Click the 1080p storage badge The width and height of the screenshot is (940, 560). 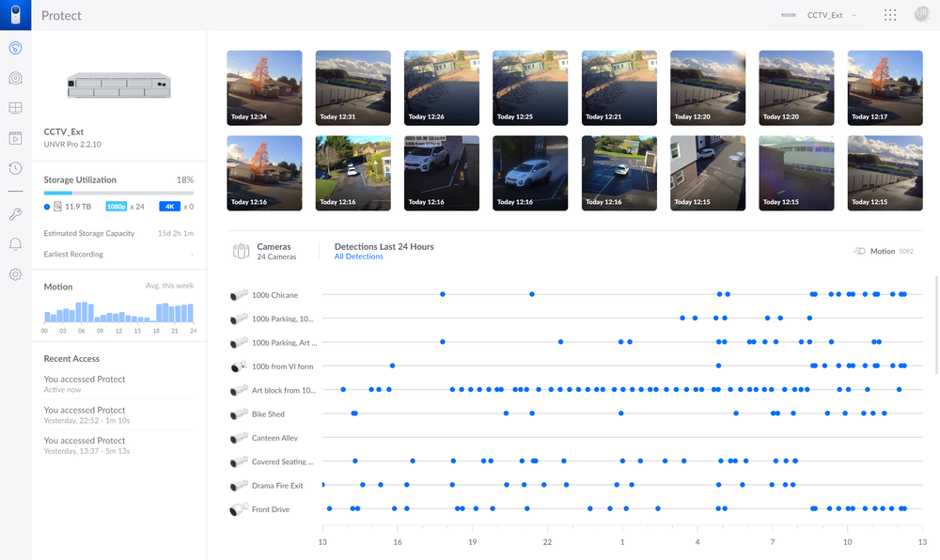pyautogui.click(x=116, y=207)
